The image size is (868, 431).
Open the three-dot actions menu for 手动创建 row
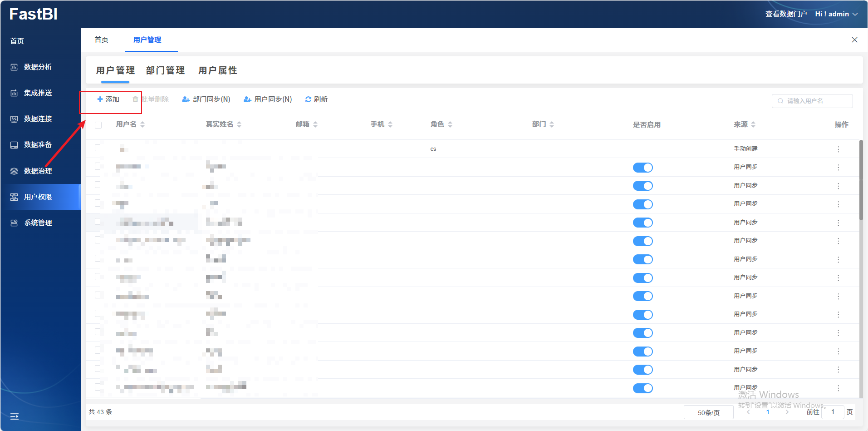(x=838, y=149)
